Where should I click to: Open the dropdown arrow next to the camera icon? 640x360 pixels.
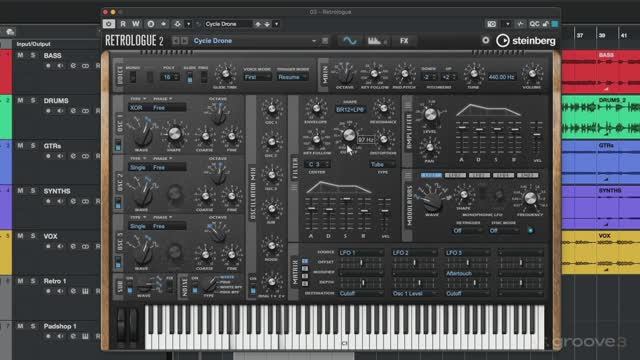coord(507,24)
